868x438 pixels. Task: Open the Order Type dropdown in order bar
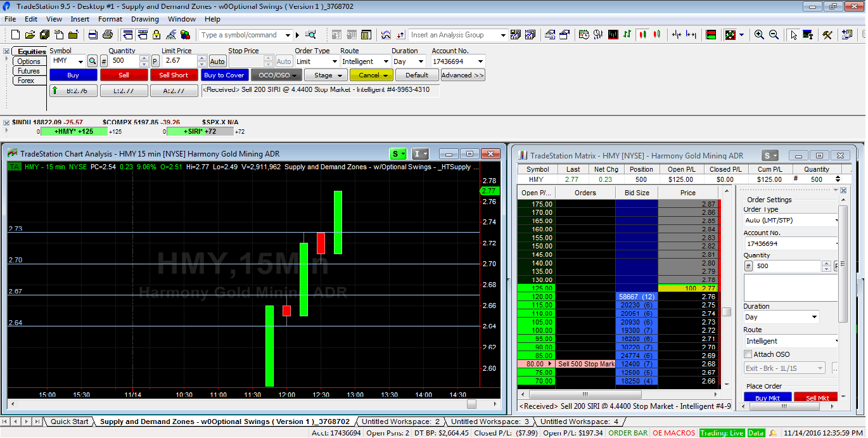point(317,61)
